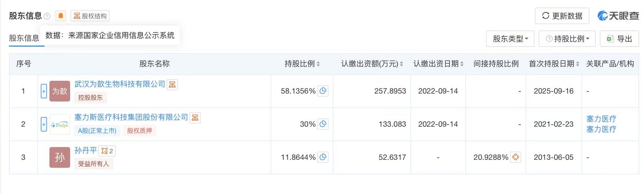The width and height of the screenshot is (644, 194).
Task: Open the 持股比例 filter dropdown
Action: pos(567,39)
